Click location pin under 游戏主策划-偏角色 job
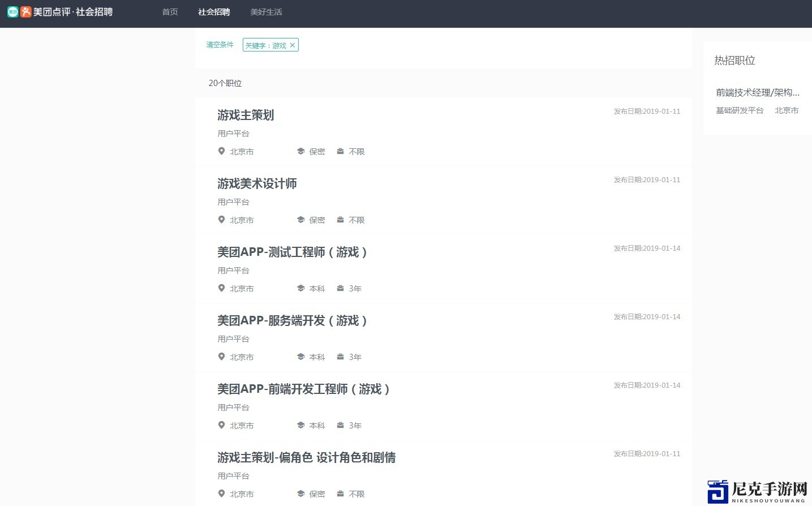 (221, 494)
